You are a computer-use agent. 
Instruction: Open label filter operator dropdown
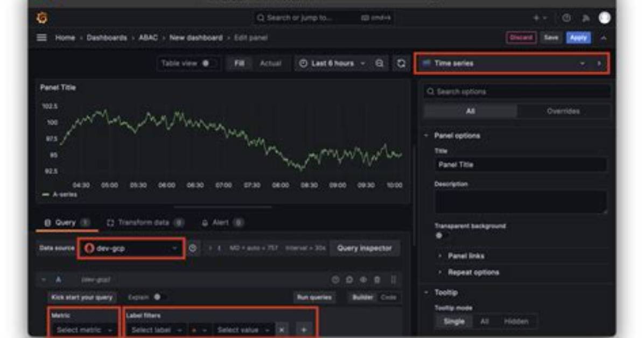click(199, 330)
